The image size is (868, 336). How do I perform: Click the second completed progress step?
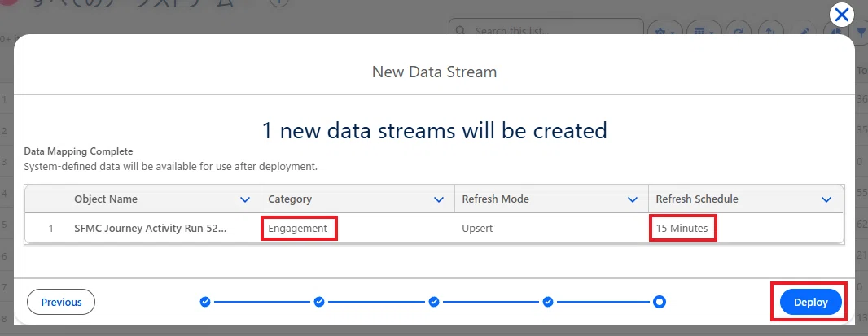[319, 302]
